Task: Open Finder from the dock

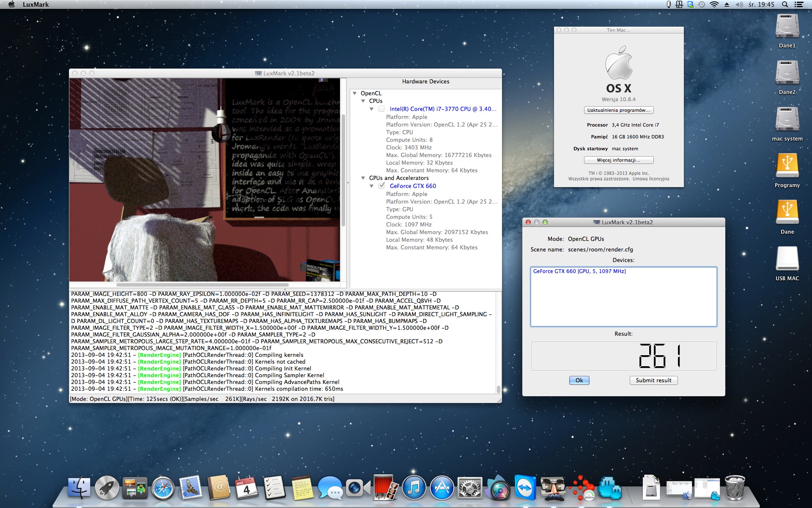Action: coord(79,488)
